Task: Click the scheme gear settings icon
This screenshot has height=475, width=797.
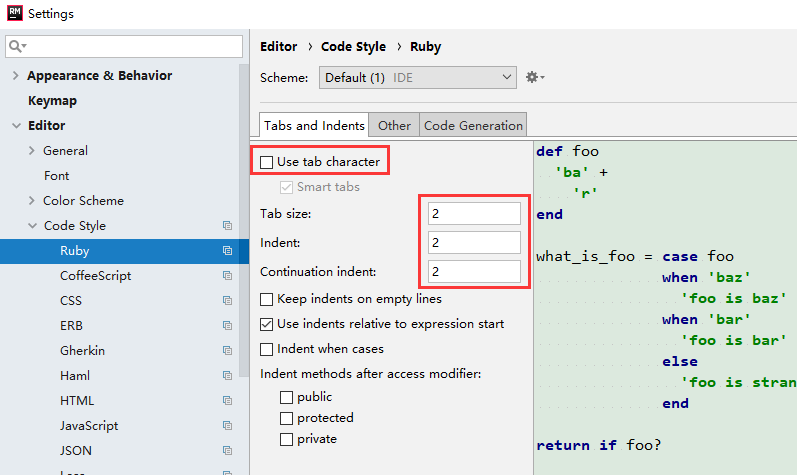Action: point(534,77)
